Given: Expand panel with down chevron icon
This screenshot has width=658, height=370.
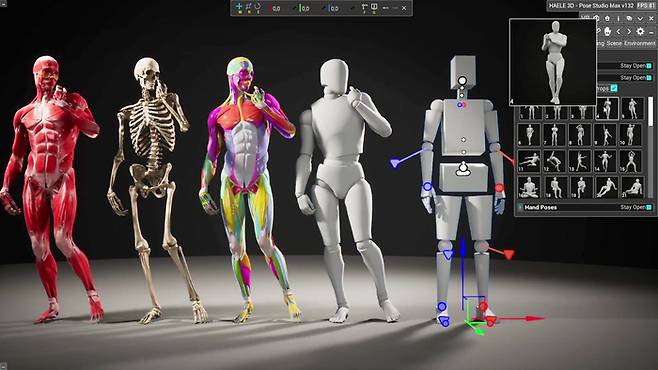Looking at the screenshot, I should (640, 18).
